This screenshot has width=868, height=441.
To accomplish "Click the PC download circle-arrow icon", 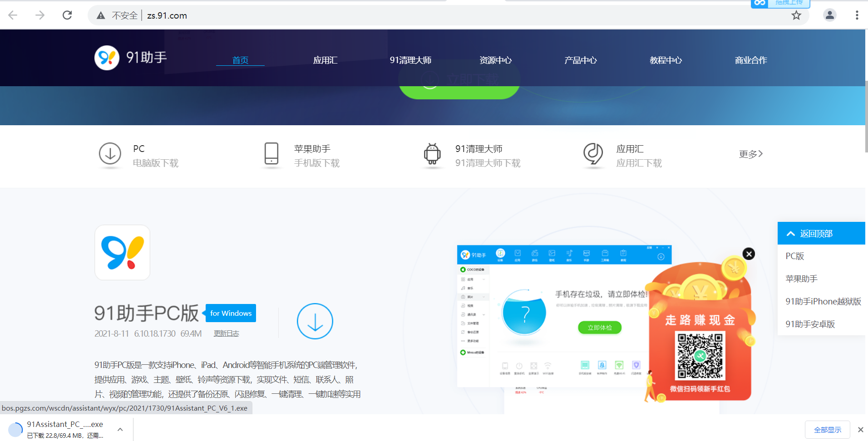I will click(x=110, y=154).
